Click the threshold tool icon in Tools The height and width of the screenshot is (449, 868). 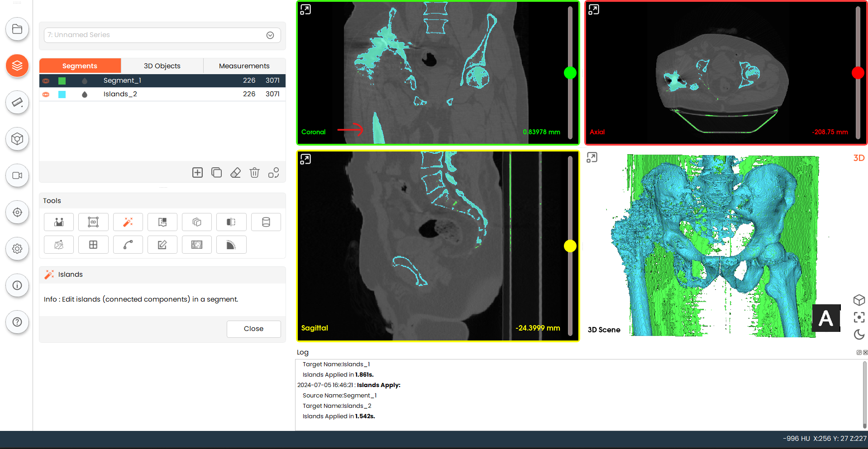(x=59, y=222)
